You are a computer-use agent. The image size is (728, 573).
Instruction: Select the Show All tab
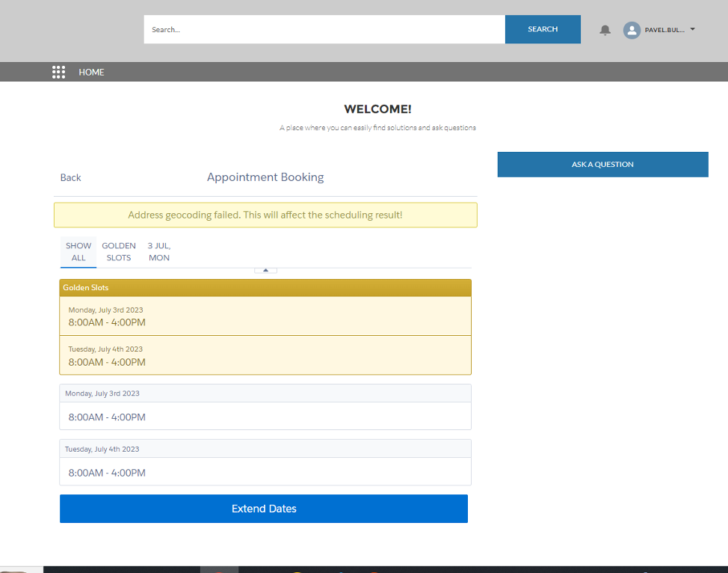tap(78, 251)
